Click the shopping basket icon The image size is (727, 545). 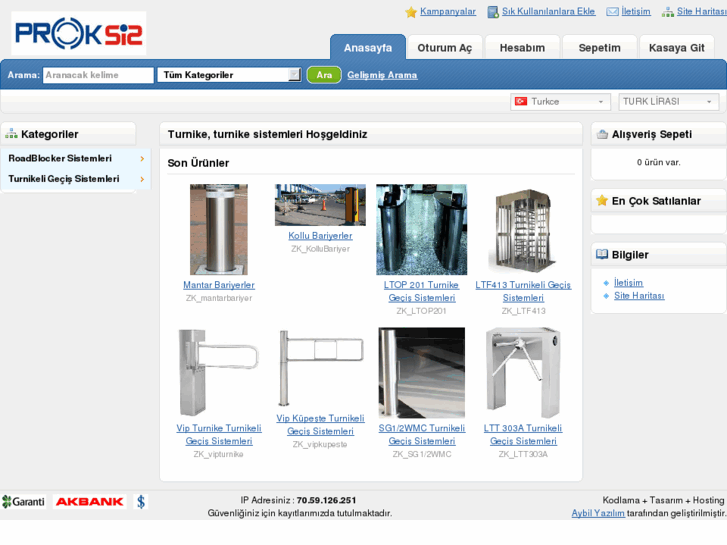point(602,135)
